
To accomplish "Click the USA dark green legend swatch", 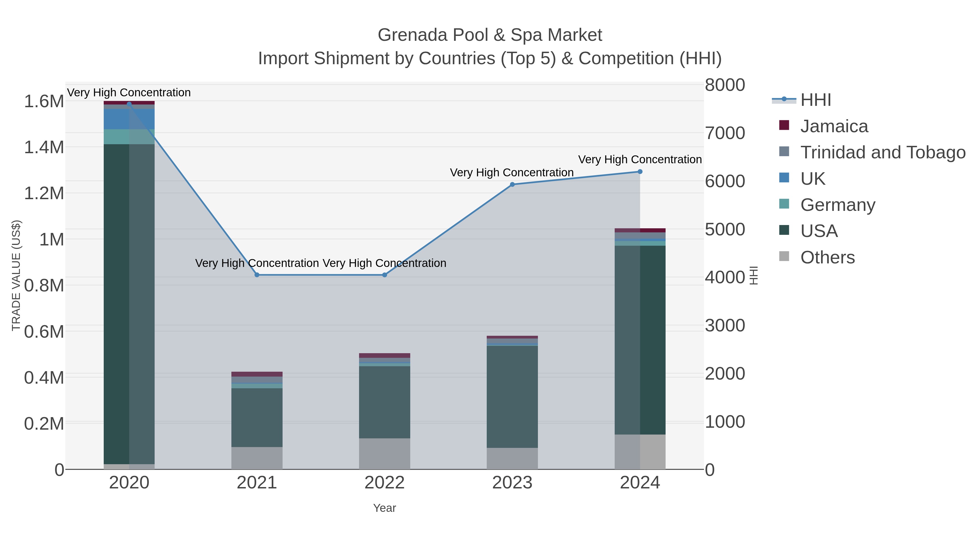I will 784,230.
